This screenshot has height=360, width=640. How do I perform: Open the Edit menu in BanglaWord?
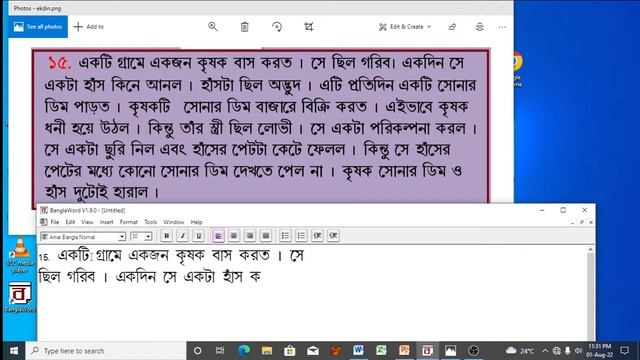70,222
